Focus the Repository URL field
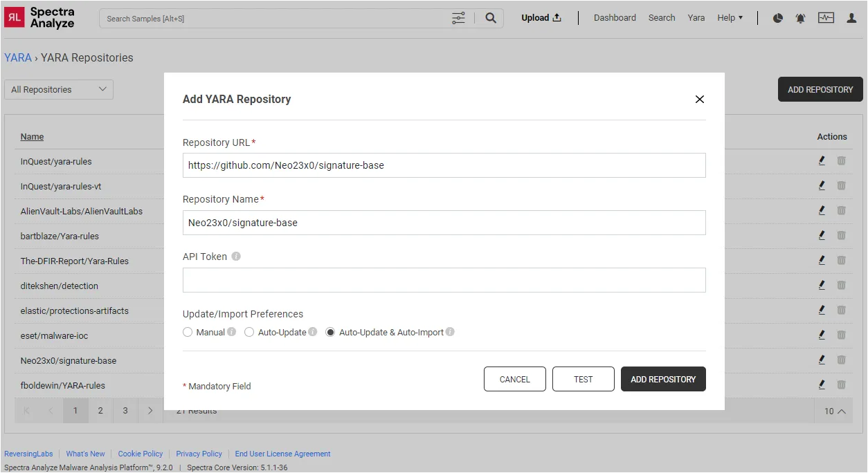This screenshot has height=473, width=868. coord(444,165)
